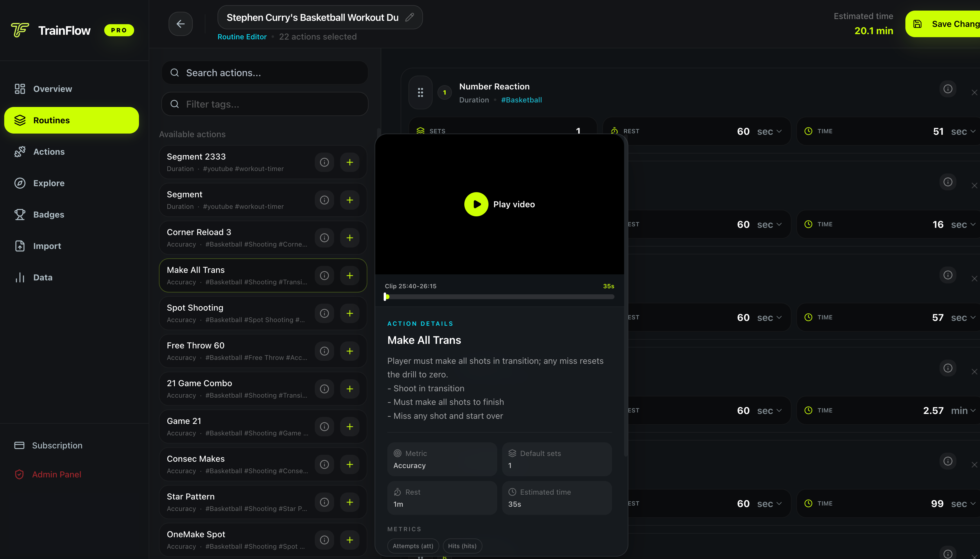The image size is (980, 559).
Task: Add OneMake Spot action
Action: pyautogui.click(x=350, y=540)
